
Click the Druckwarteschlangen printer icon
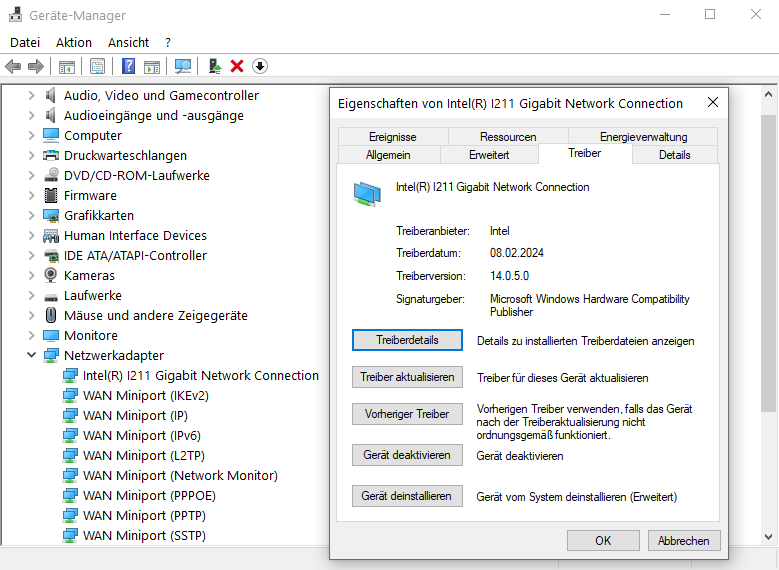51,156
